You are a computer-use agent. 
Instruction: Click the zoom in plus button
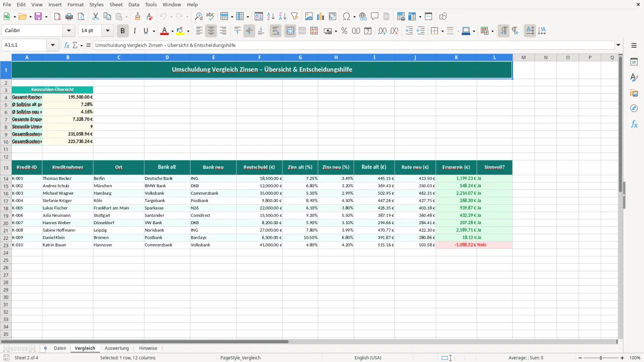(x=622, y=358)
